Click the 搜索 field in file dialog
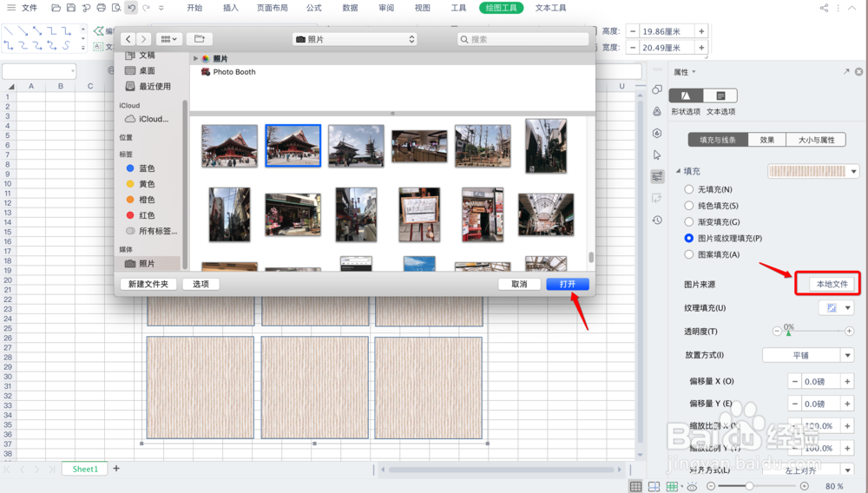Screen dimensions: 868x493 pos(523,39)
